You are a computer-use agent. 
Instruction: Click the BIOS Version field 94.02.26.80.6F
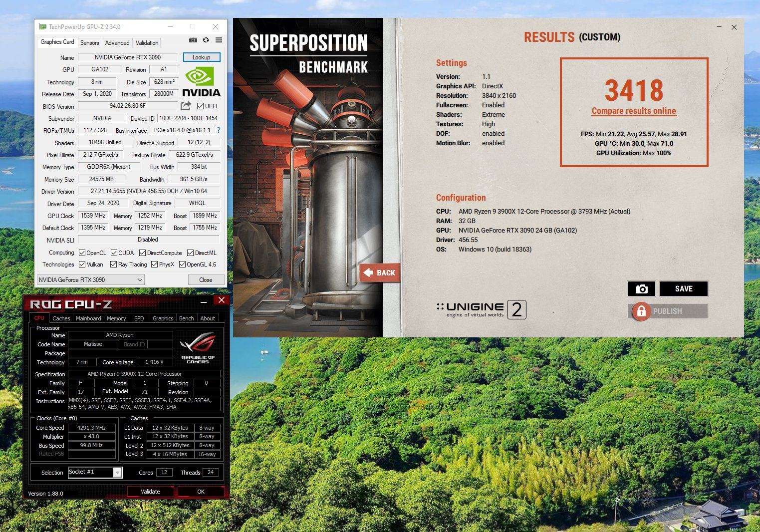click(128, 106)
